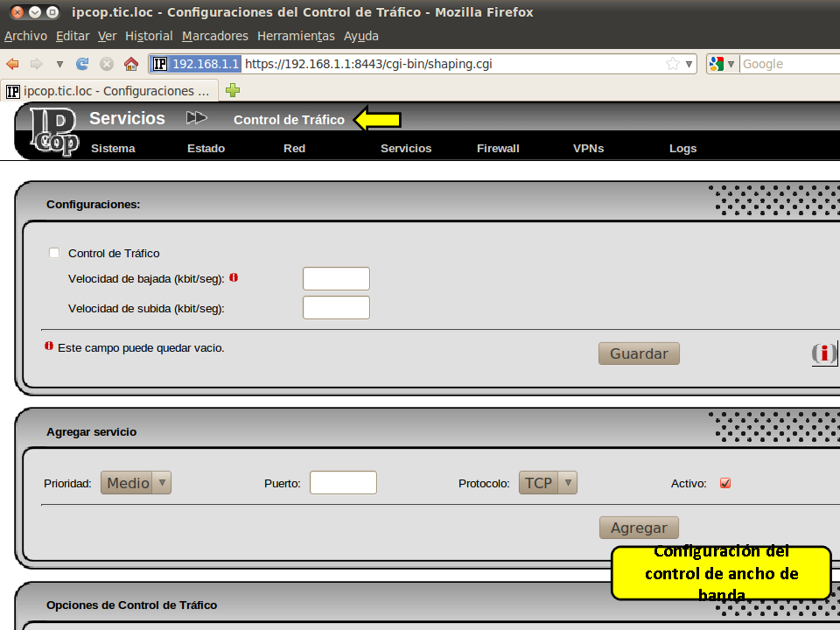
Task: Bookmark page with the star icon
Action: 672,64
